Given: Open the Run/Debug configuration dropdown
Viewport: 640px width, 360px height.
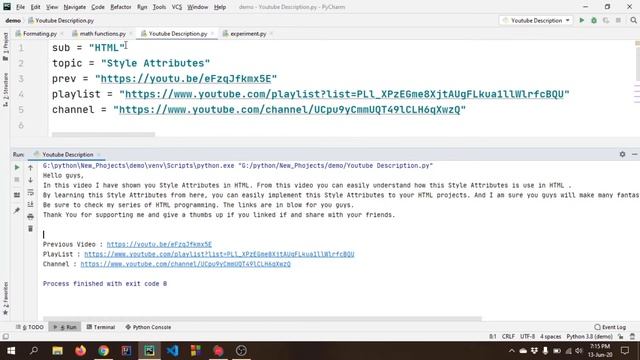Looking at the screenshot, I should coord(536,20).
